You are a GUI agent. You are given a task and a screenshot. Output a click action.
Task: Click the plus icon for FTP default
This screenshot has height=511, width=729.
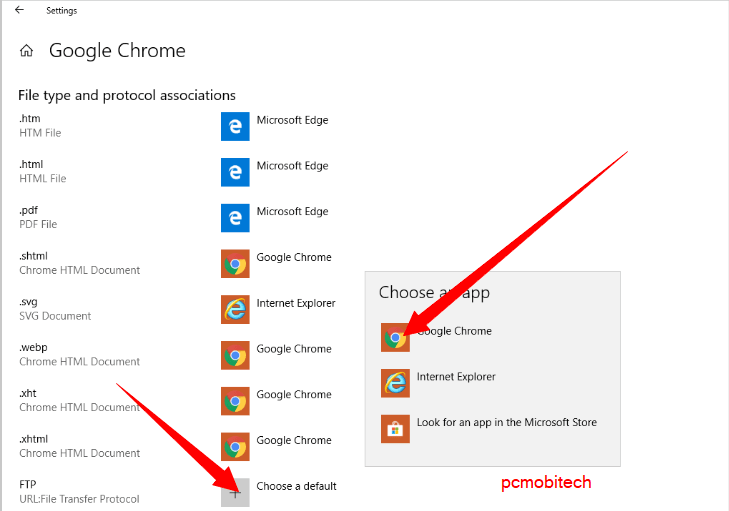pos(235,492)
